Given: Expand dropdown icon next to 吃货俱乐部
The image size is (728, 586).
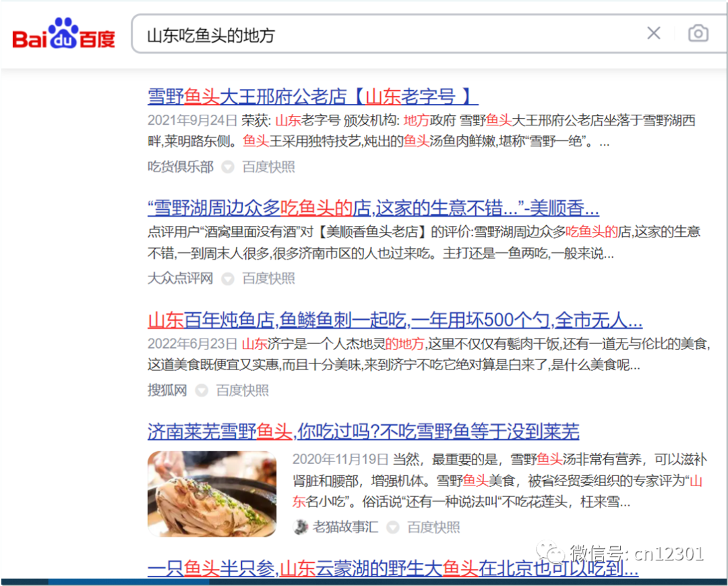Looking at the screenshot, I should click(228, 167).
